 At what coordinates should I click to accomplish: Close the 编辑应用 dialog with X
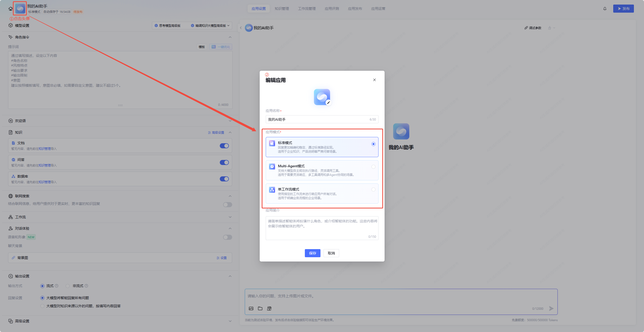pyautogui.click(x=374, y=80)
